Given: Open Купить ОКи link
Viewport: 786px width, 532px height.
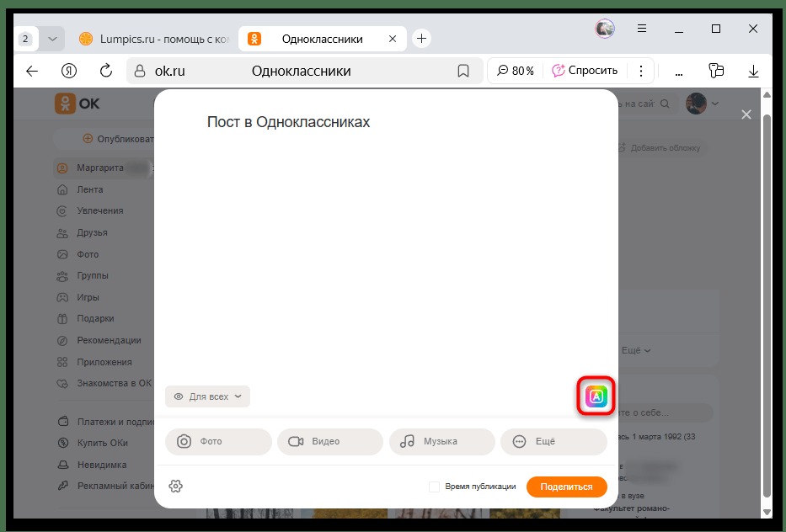Looking at the screenshot, I should coord(102,443).
